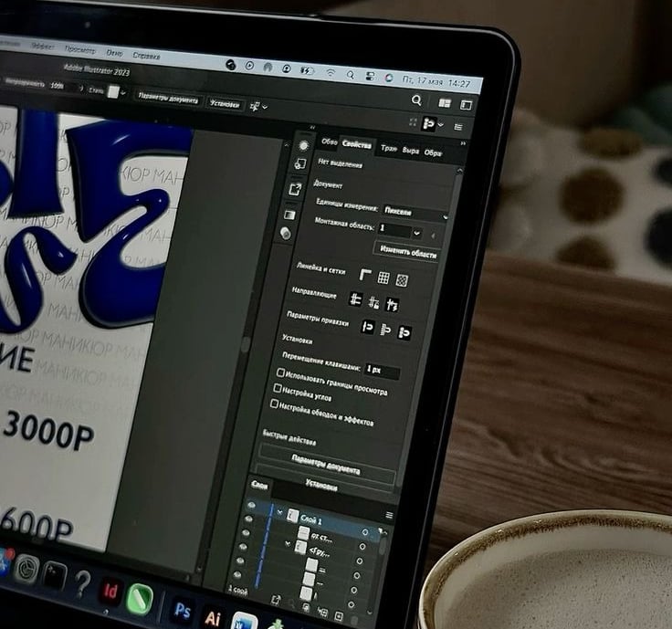
Task: Toggle visibility eye of the second layer row
Action: pos(248,519)
